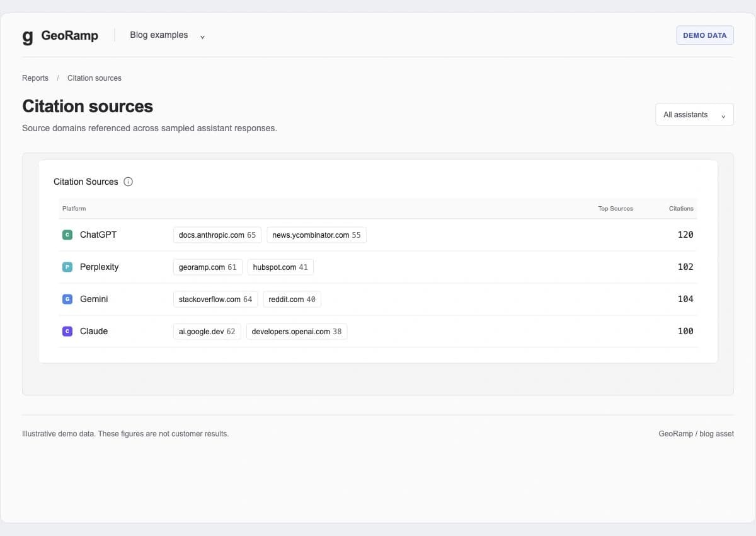
Task: Click the Gemini platform icon
Action: pos(67,300)
